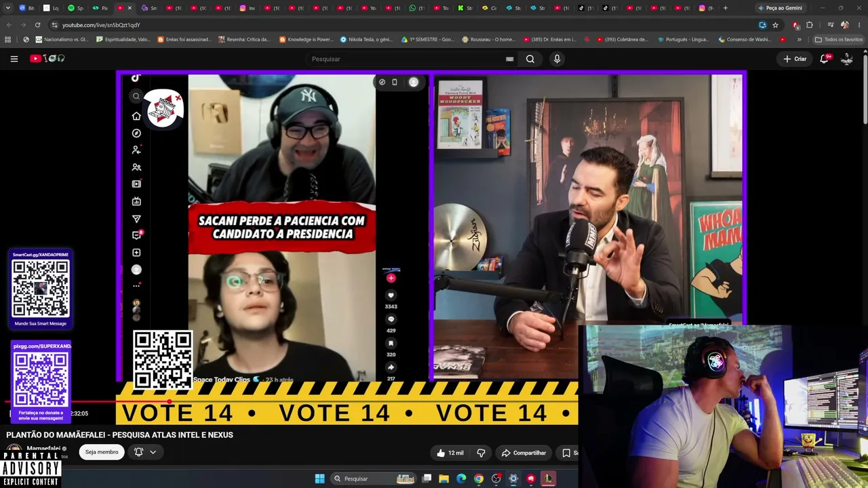
Task: Close the active YouTube tab
Action: click(x=130, y=8)
